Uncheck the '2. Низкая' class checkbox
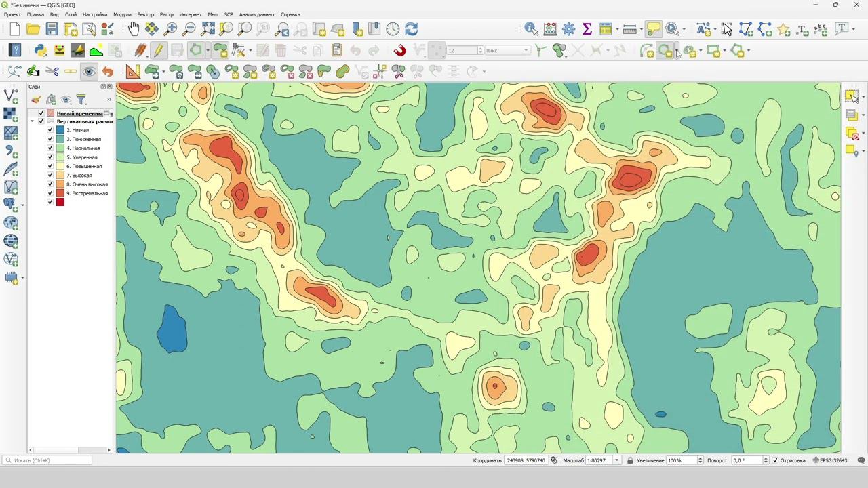Screen dimensions: 868x488 (50, 130)
